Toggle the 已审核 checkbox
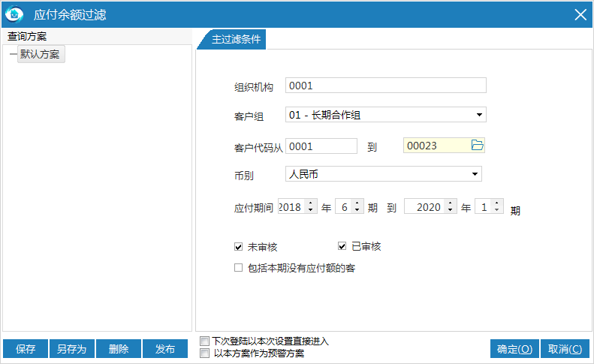594x364 pixels. (342, 246)
